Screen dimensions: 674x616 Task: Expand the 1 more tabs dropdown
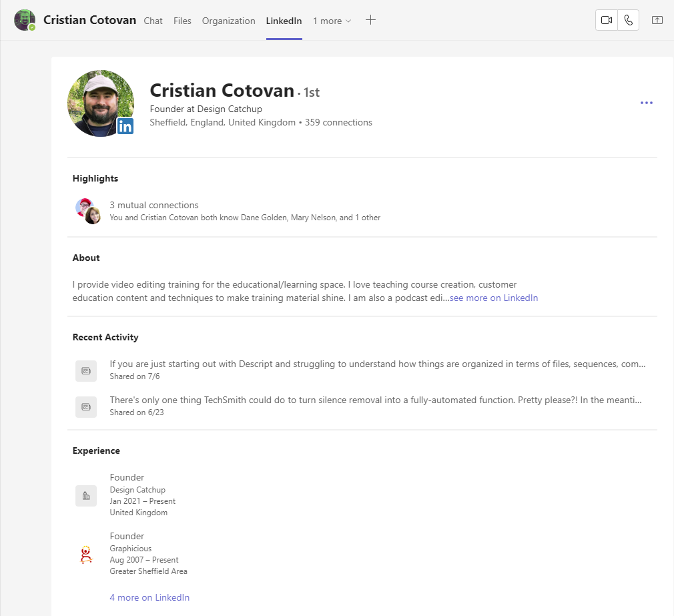pos(331,21)
